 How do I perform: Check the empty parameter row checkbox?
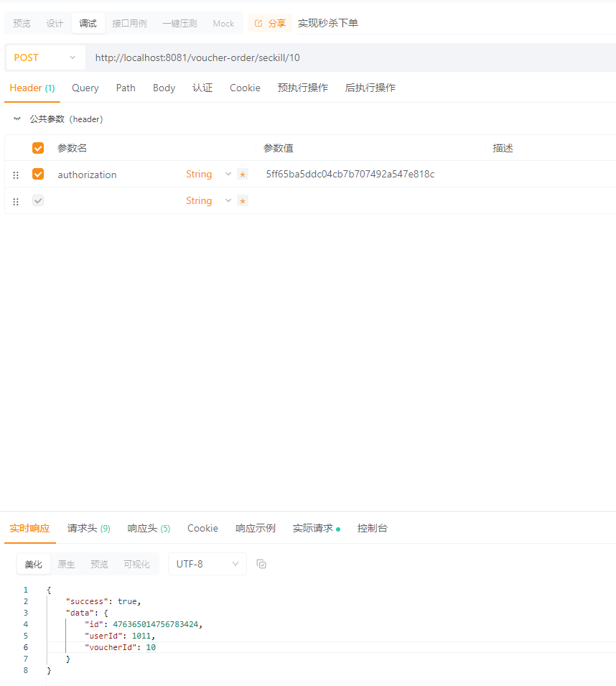(x=38, y=201)
